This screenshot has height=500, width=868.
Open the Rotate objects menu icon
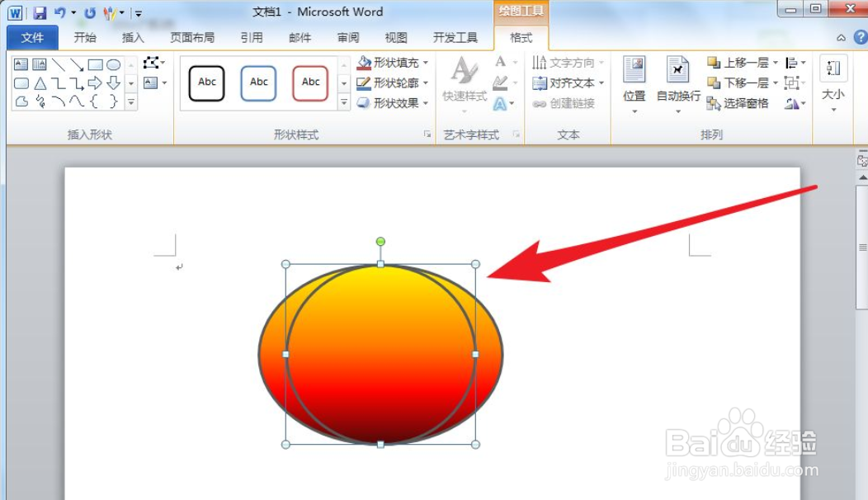[795, 103]
